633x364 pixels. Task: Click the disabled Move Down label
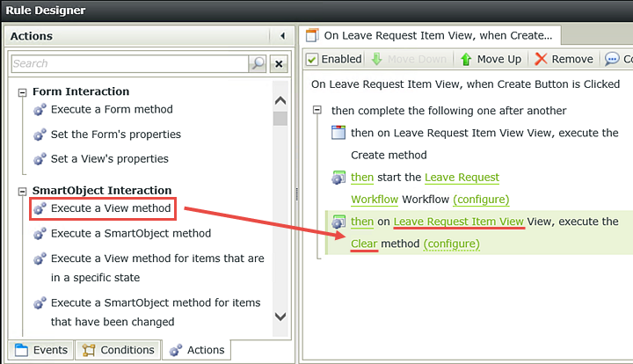pyautogui.click(x=417, y=59)
